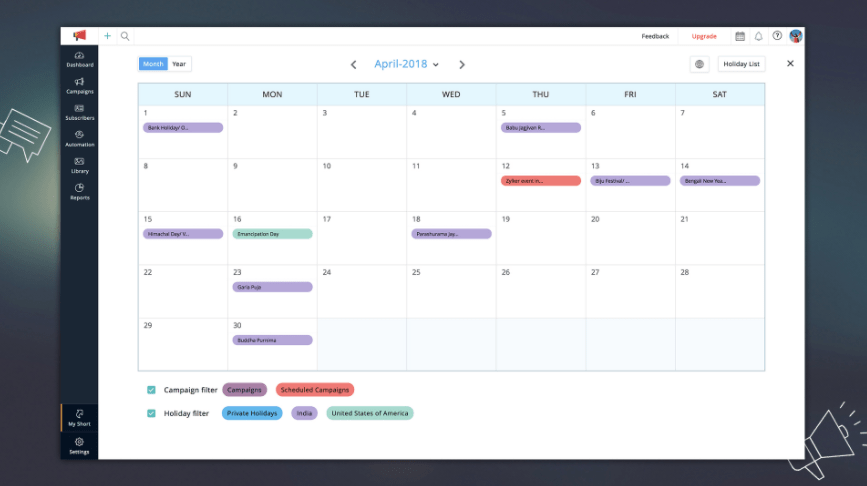Open Buddha Purnima event on April 30
Image resolution: width=867 pixels, height=486 pixels.
point(272,340)
